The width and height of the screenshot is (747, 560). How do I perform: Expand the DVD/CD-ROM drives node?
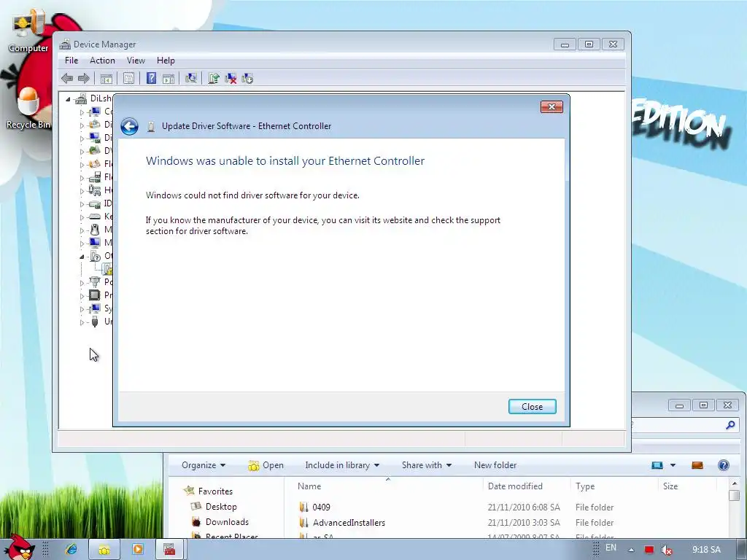[x=82, y=152]
